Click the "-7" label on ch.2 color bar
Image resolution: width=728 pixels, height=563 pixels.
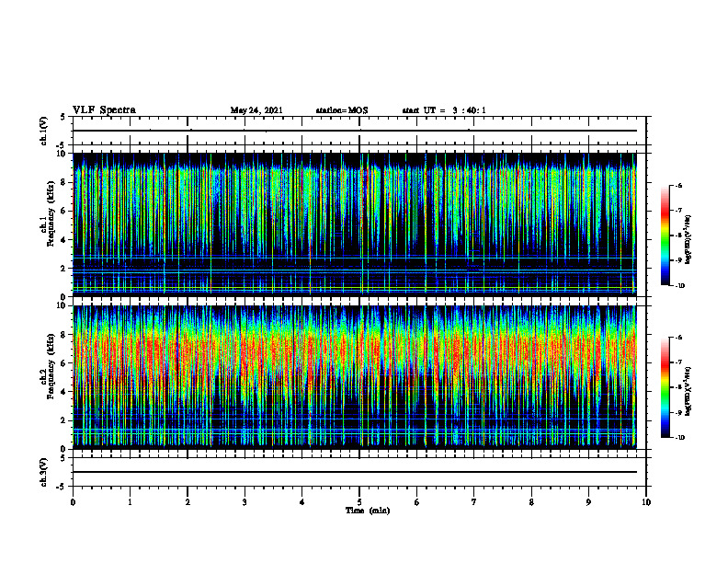(678, 362)
